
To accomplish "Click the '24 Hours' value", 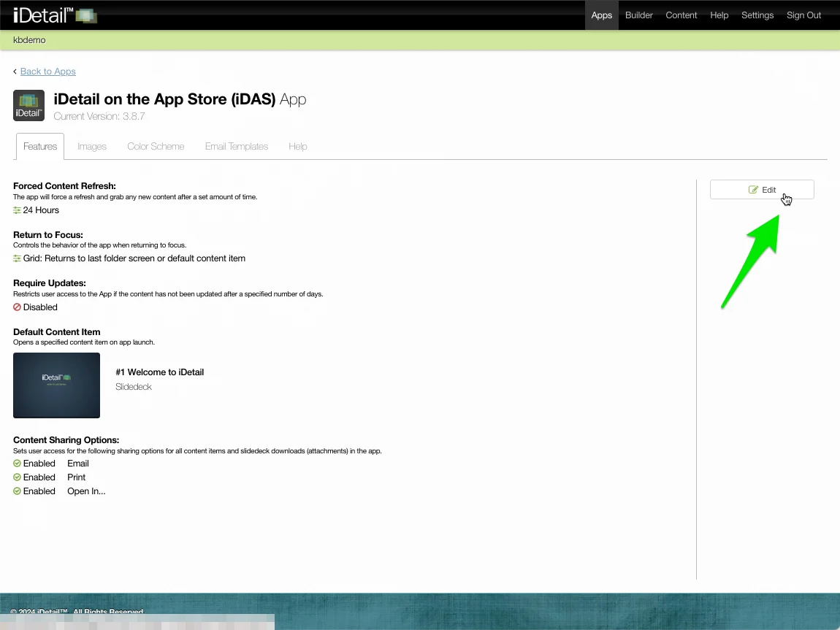I will pos(41,210).
